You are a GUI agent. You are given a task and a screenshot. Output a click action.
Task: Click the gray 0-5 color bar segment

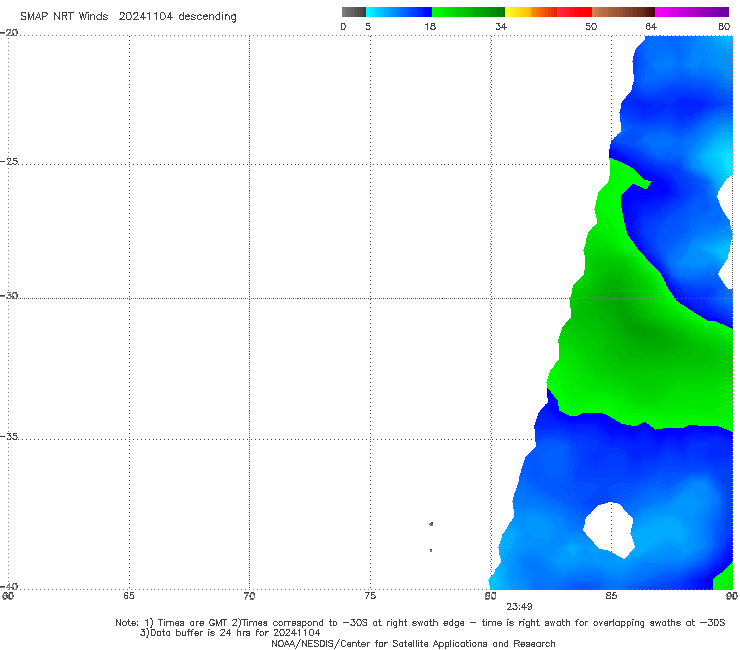(x=354, y=12)
